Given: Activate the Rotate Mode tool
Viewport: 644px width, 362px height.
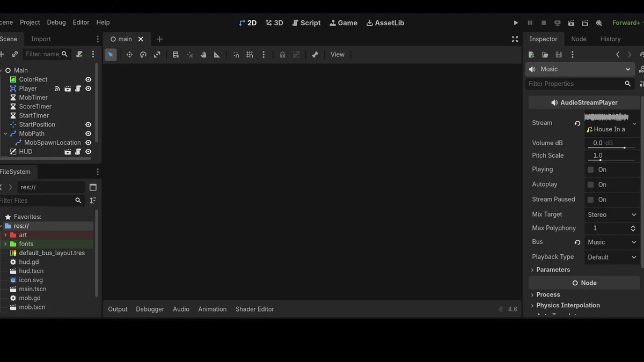Looking at the screenshot, I should 143,55.
